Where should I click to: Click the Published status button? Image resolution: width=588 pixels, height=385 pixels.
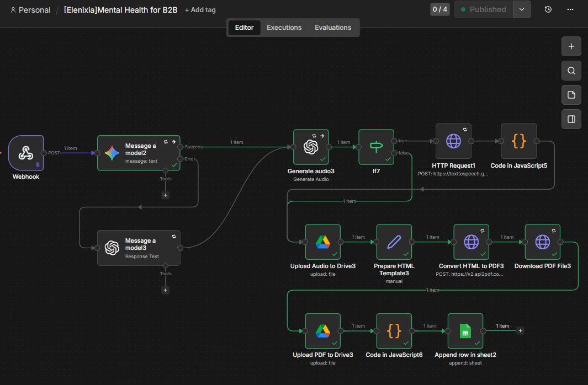(x=484, y=9)
